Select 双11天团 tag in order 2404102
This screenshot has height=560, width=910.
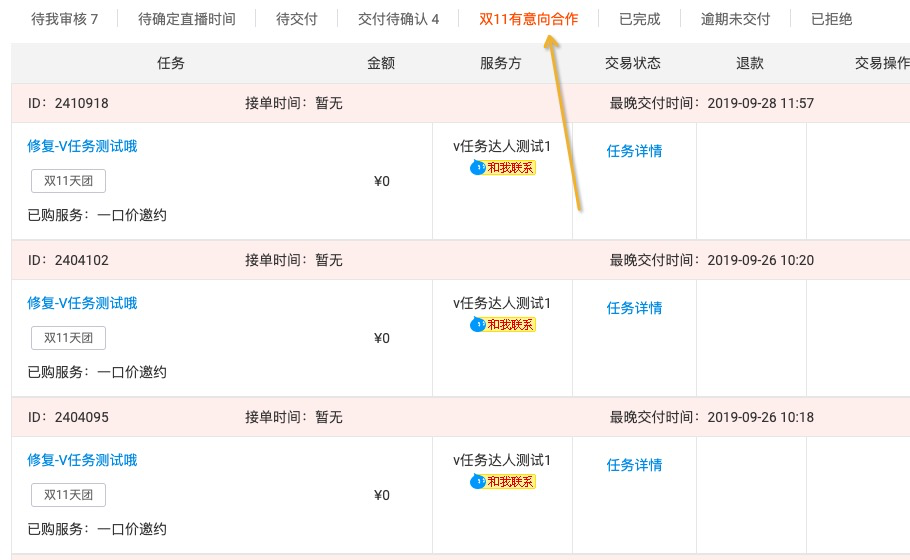pos(68,338)
